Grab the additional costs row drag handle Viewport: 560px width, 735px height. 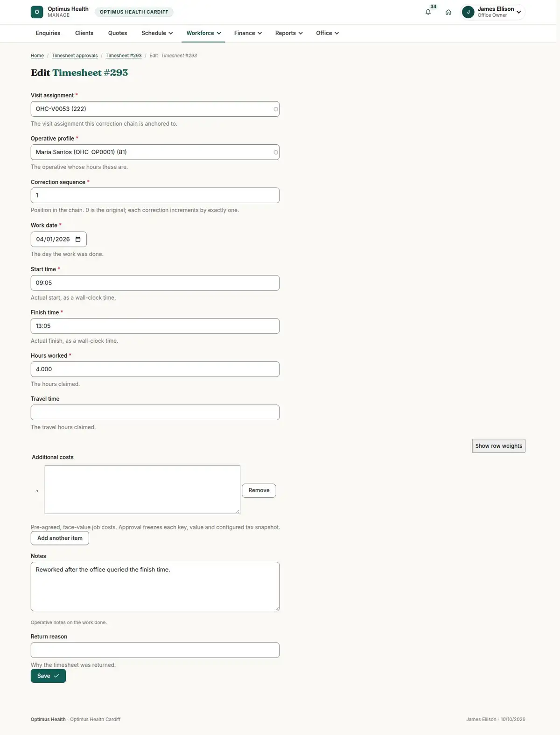36,491
